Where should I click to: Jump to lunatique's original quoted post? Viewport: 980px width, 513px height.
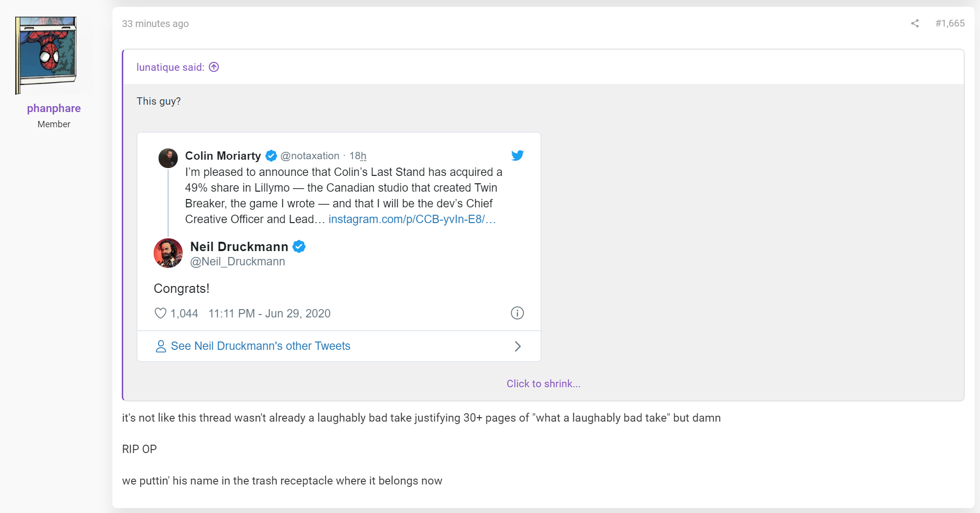[170, 67]
